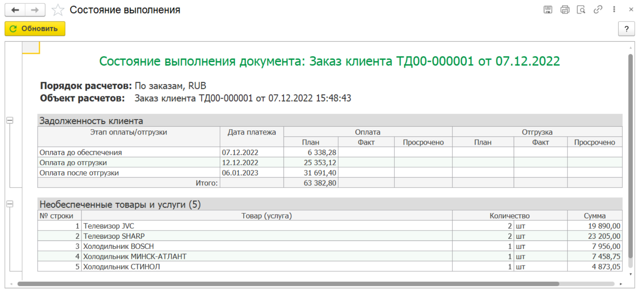Click the back navigation arrow
Viewport: 644px width, 294px height.
15,10
